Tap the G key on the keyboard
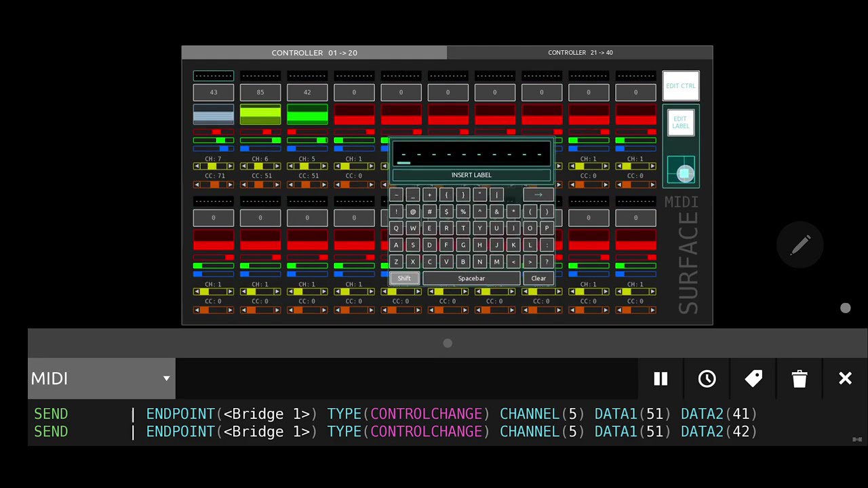The image size is (868, 488). point(463,245)
